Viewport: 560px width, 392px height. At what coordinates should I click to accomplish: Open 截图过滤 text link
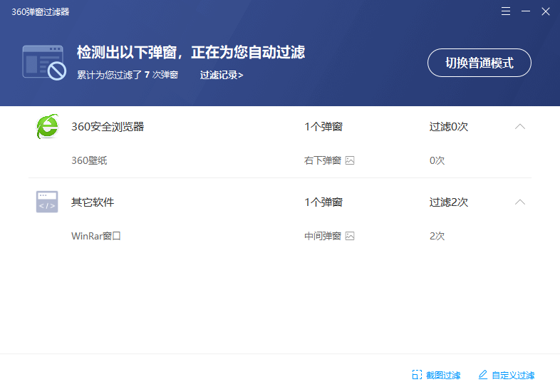(x=443, y=375)
